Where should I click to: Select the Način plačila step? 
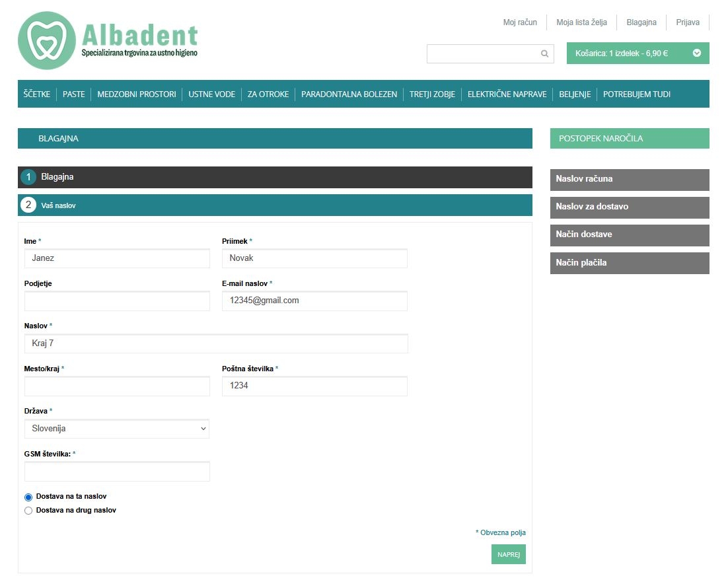(629, 263)
